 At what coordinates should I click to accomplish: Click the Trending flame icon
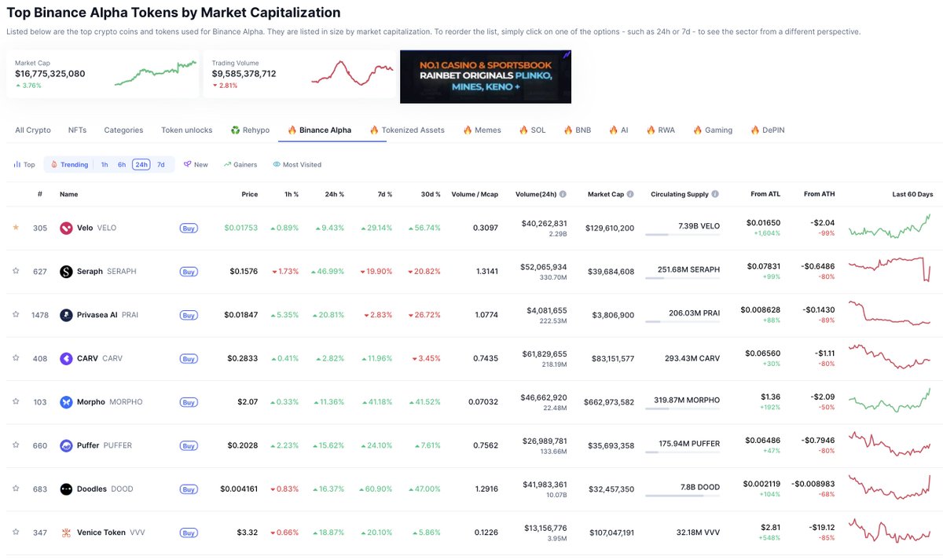(x=54, y=165)
